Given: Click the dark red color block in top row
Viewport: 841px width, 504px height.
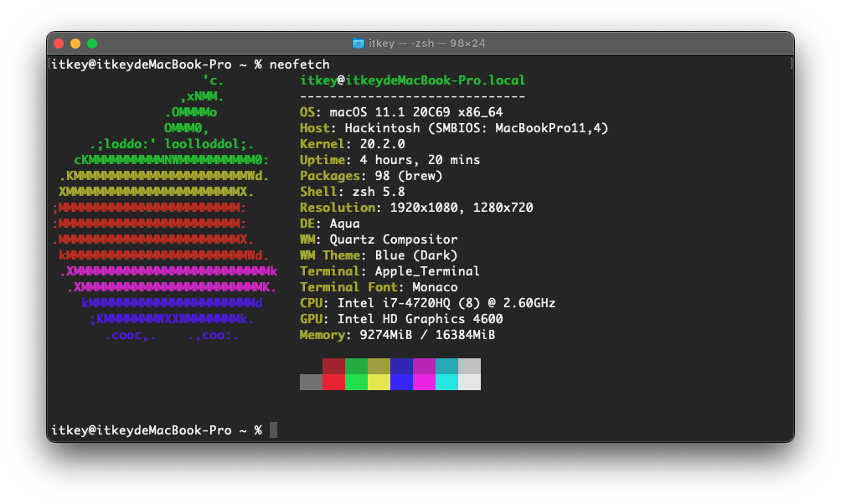Looking at the screenshot, I should 333,366.
